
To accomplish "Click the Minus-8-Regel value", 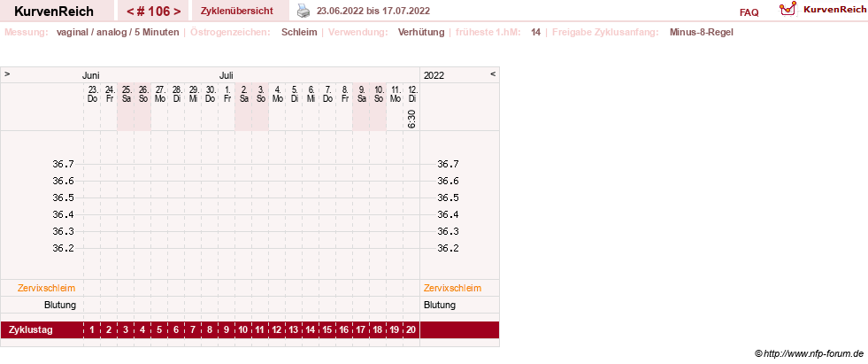I will tap(702, 32).
